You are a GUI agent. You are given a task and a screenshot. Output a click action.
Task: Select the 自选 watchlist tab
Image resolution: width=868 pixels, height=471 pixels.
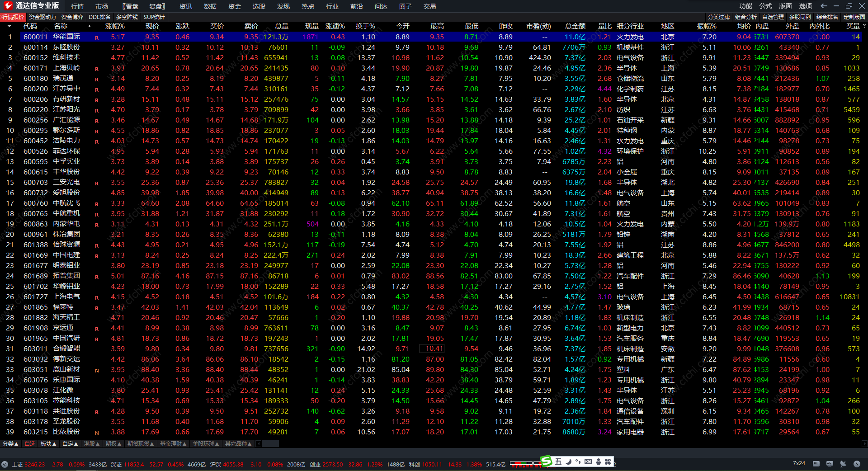(x=30, y=444)
